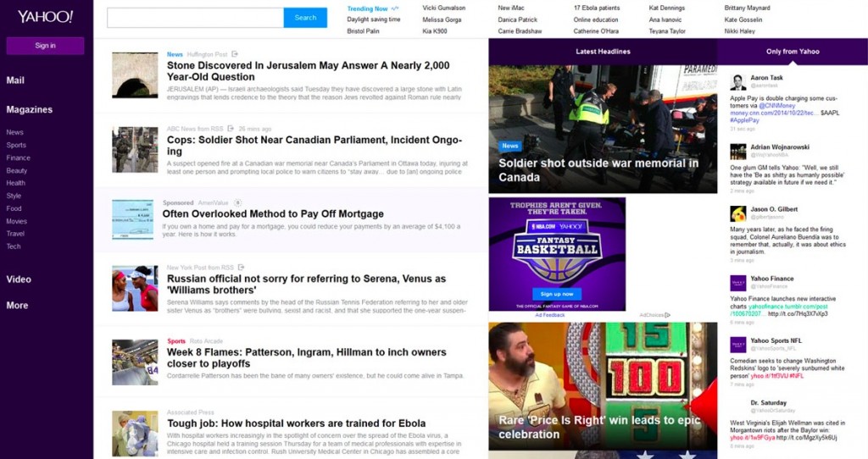Image resolution: width=868 pixels, height=459 pixels.
Task: Open trending topic Kia K900
Action: 435,31
